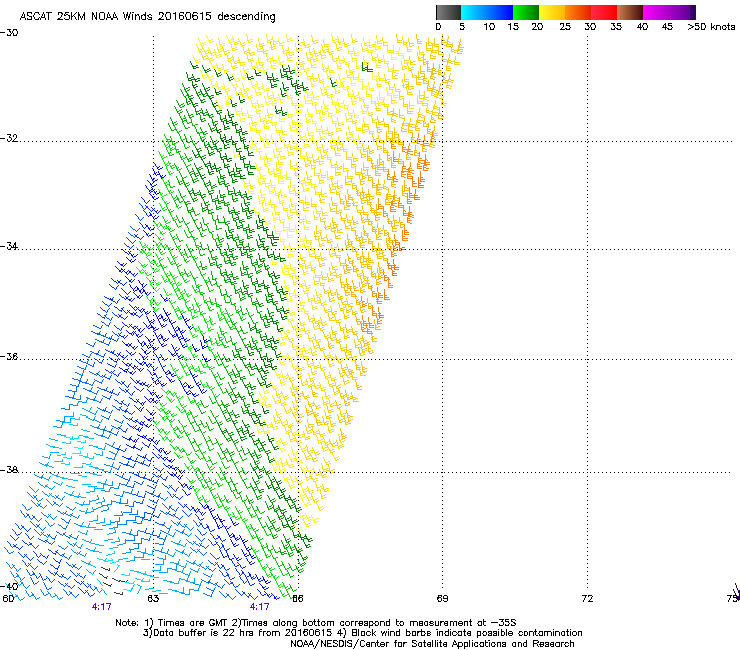Click the '-40' latitude axis label
The width and height of the screenshot is (740, 650).
9,586
